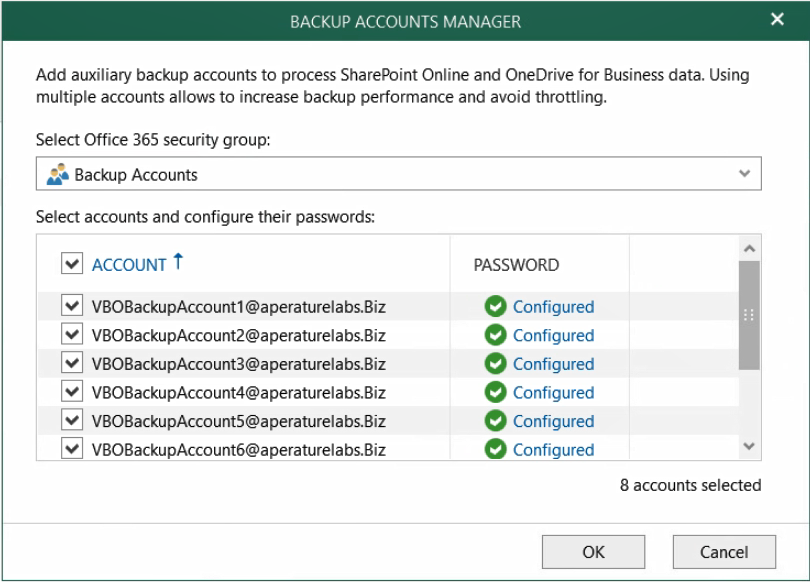The image size is (810, 582).
Task: Click the scroll down arrow in accounts list
Action: tap(749, 447)
